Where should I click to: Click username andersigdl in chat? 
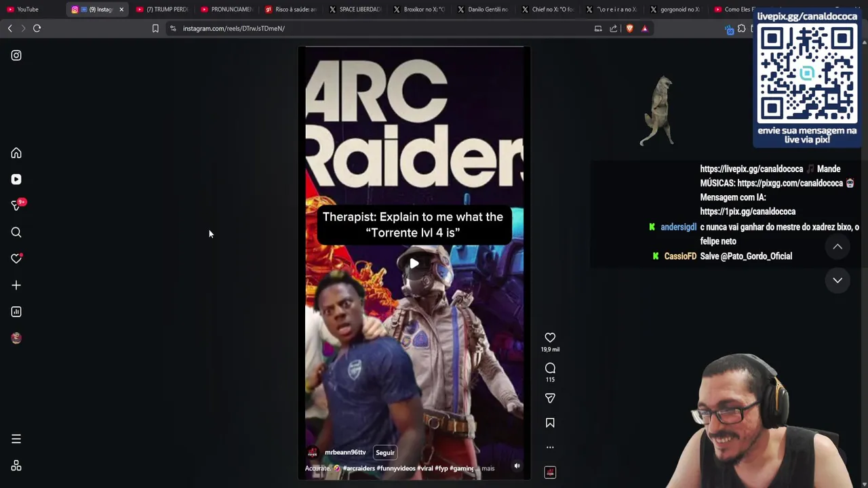(x=678, y=227)
